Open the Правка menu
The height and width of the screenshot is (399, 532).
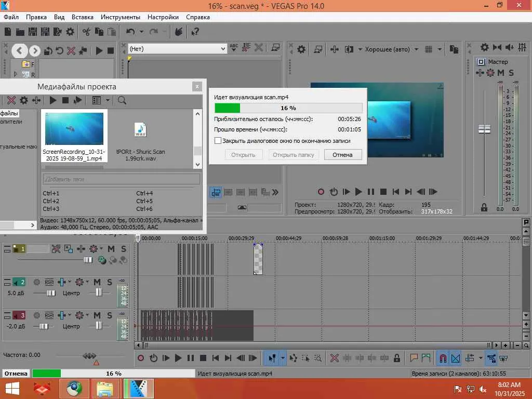(x=36, y=17)
